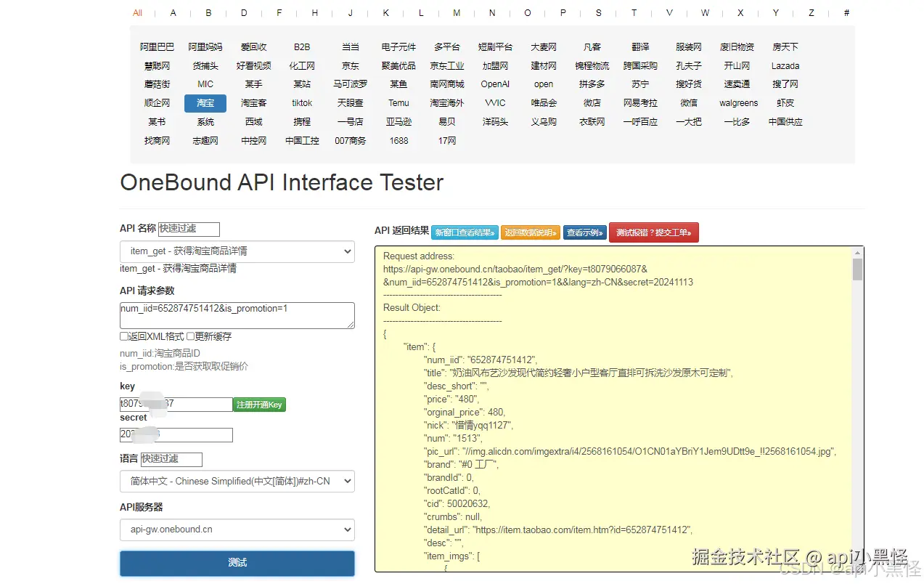This screenshot has height=584, width=924.
Task: Select the 亚马逊 platform link
Action: 398,122
